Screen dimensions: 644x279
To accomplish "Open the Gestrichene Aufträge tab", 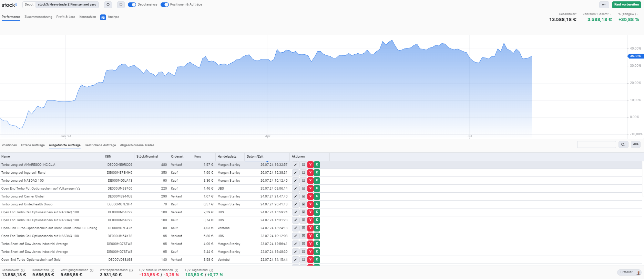I will tap(100, 145).
